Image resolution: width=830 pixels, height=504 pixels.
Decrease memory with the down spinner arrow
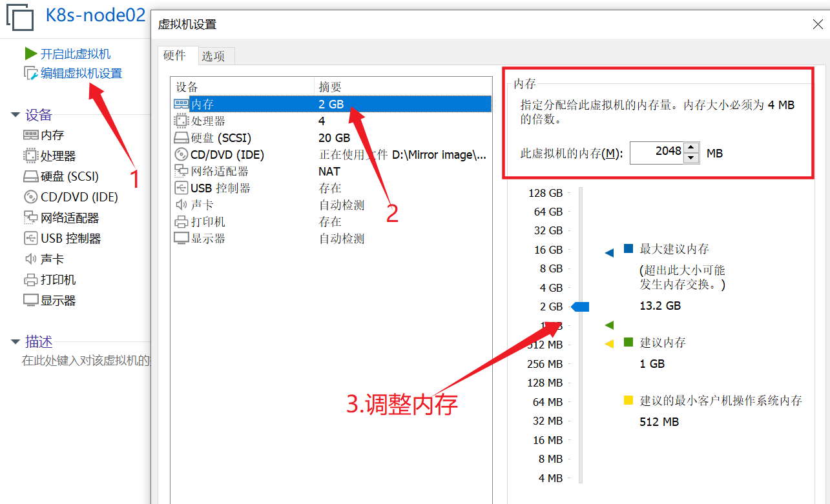pos(691,158)
